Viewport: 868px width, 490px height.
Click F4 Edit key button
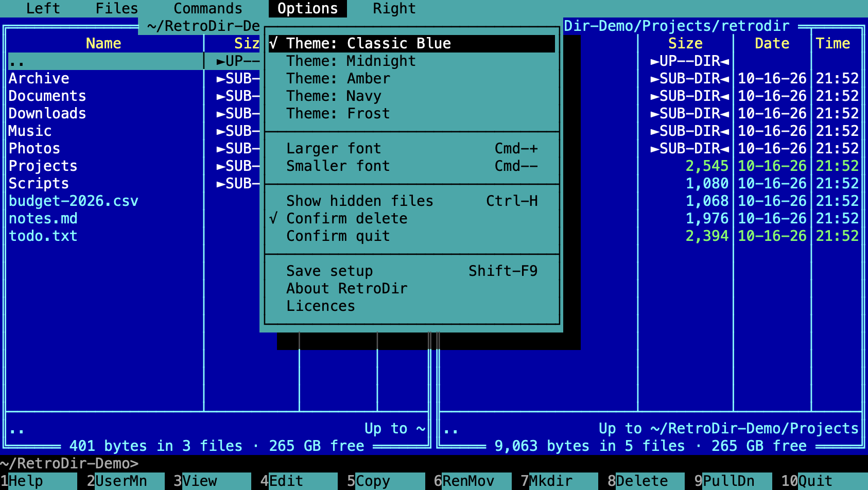tap(299, 481)
